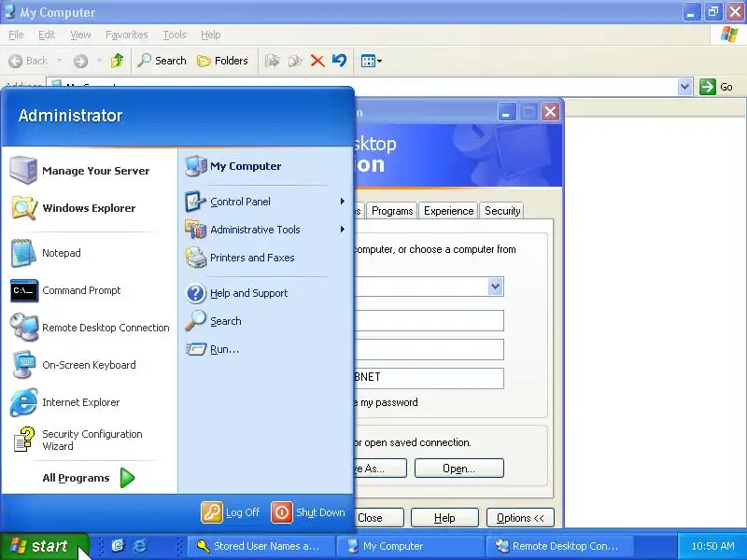Minimize the Remote Desktop Connection dialog
The width and height of the screenshot is (747, 560).
click(x=506, y=113)
